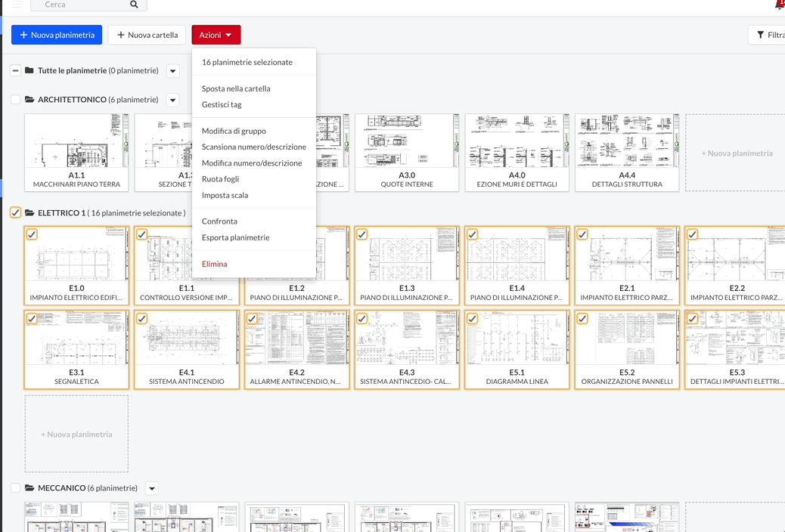Select Ruota fogli option

tap(220, 179)
